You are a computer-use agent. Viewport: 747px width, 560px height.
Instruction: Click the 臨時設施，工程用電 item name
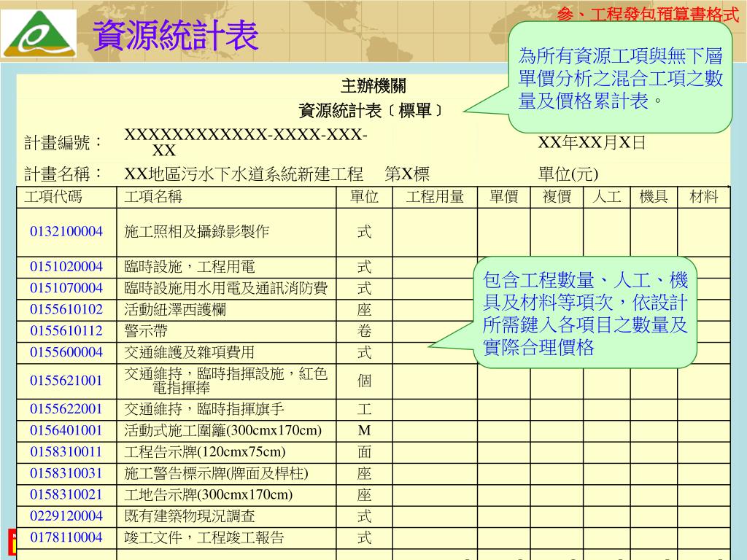click(190, 267)
